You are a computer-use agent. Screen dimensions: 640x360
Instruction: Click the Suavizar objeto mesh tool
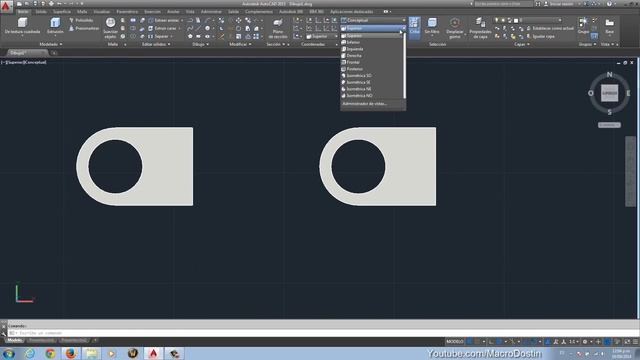point(110,28)
